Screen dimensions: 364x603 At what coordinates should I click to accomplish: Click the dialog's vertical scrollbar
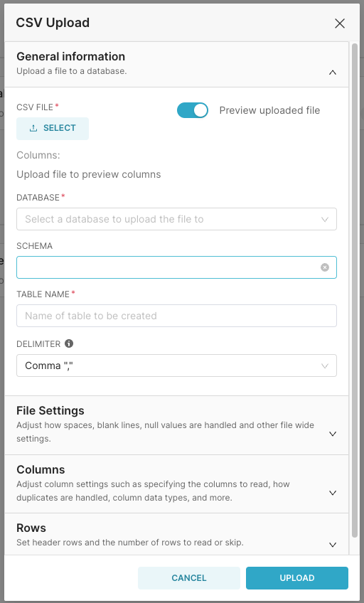(x=355, y=290)
